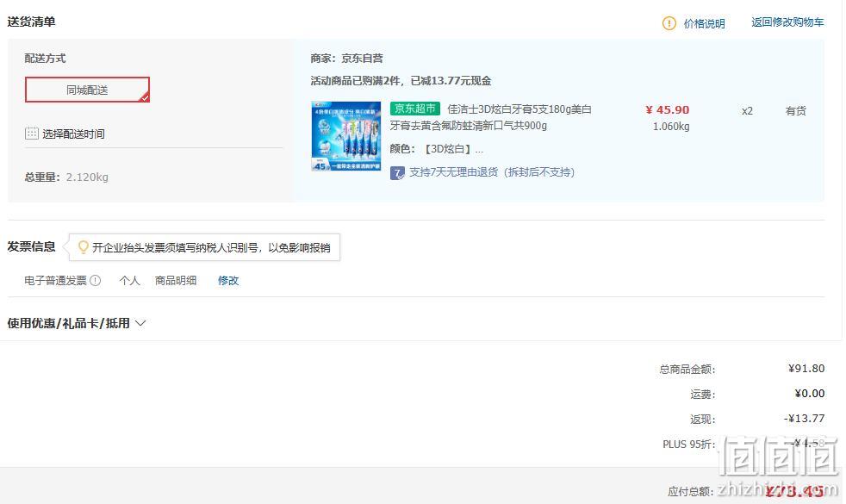Choose 选择配送时间 delivery time
846x504 pixels.
click(73, 134)
